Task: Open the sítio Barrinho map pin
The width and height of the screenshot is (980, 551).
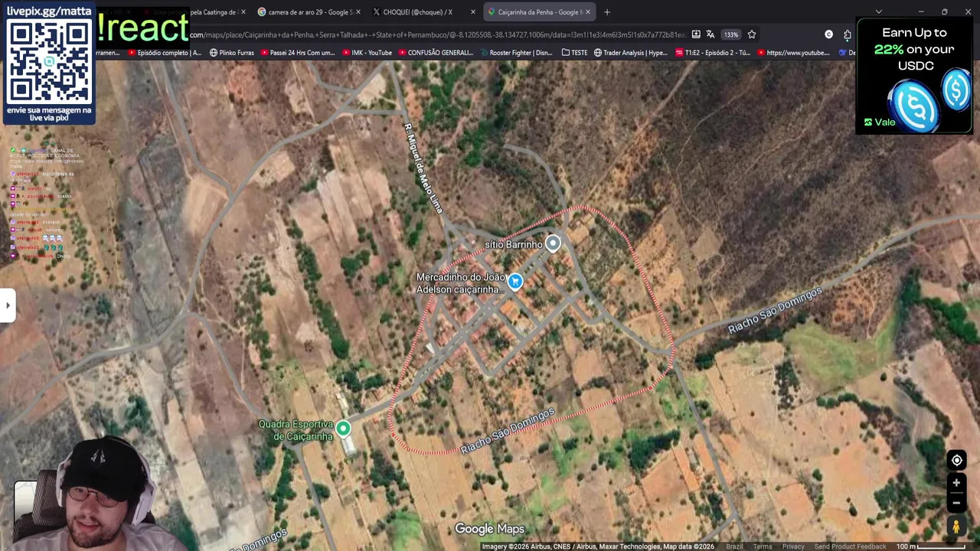Action: [553, 243]
